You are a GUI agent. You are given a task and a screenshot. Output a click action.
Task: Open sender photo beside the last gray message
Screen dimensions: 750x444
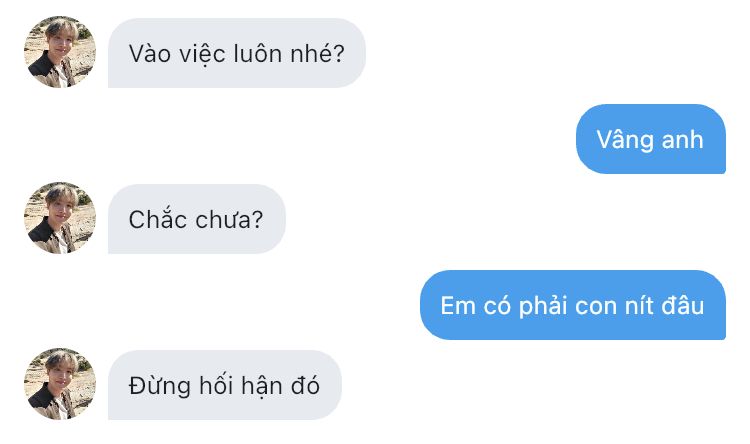tap(60, 384)
